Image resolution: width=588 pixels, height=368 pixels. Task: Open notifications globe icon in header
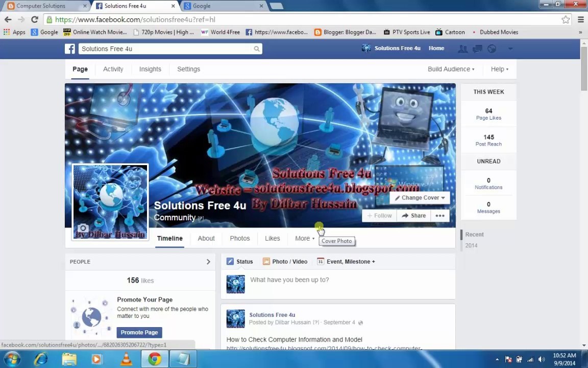(492, 49)
